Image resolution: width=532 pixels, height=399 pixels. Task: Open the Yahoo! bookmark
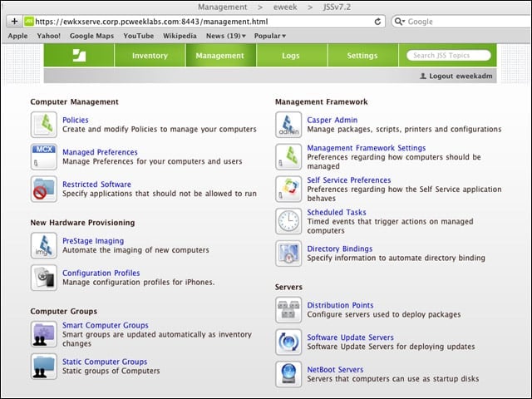(x=48, y=36)
